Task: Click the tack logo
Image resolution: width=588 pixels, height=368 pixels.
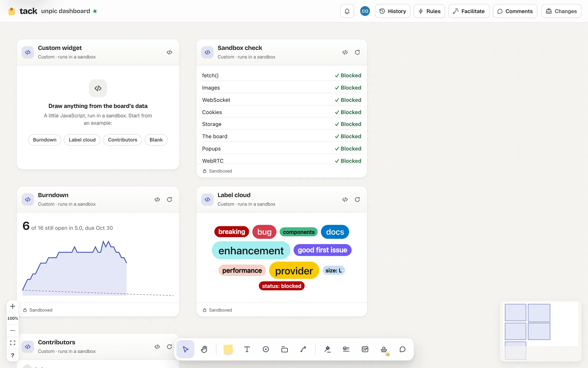Action: coord(23,11)
